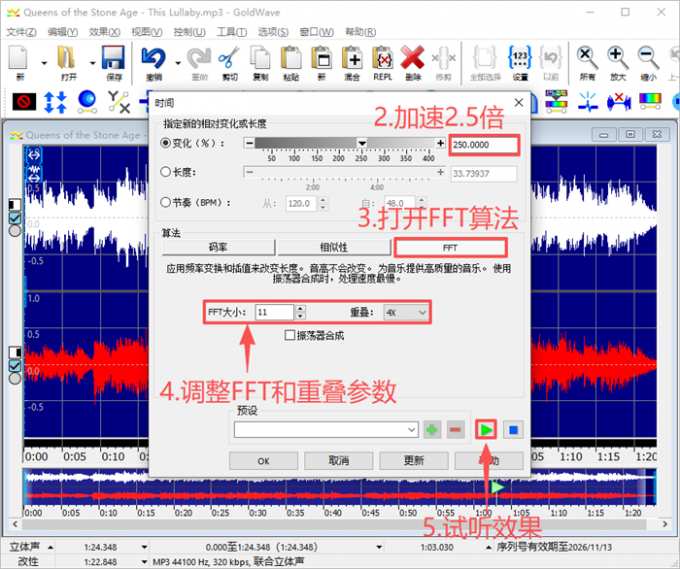Click the plus button on the percent slider

(x=440, y=143)
